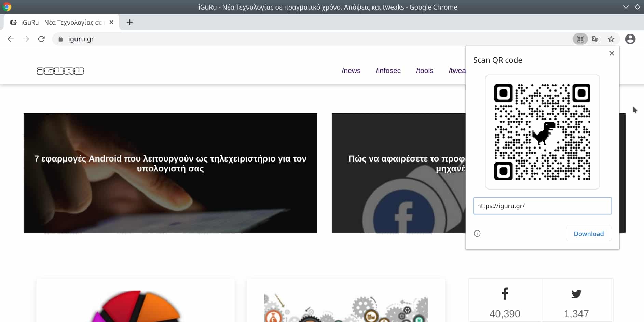Reload the iguru.gr page
This screenshot has width=644, height=322.
tap(41, 39)
